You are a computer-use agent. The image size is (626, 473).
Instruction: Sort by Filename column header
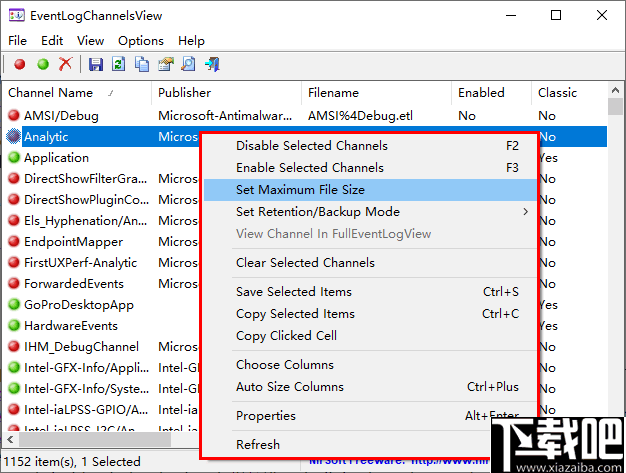coord(376,93)
